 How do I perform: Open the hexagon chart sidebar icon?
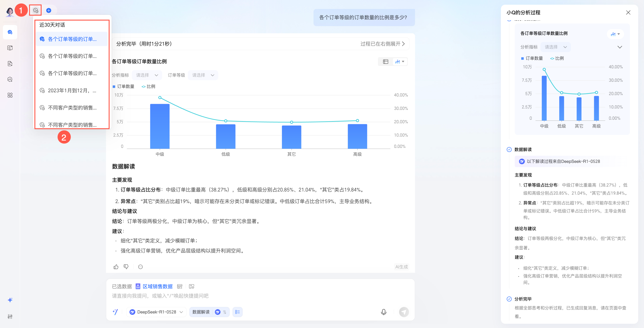tap(10, 80)
